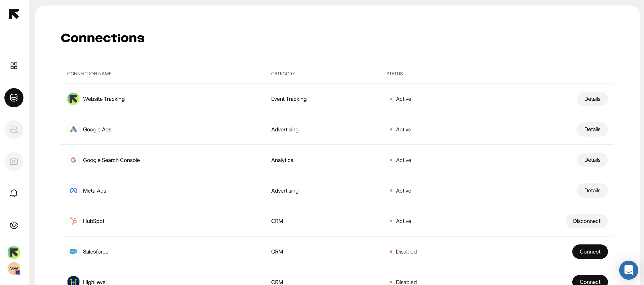
Task: Click the Event Tracking category cell
Action: coord(289,99)
